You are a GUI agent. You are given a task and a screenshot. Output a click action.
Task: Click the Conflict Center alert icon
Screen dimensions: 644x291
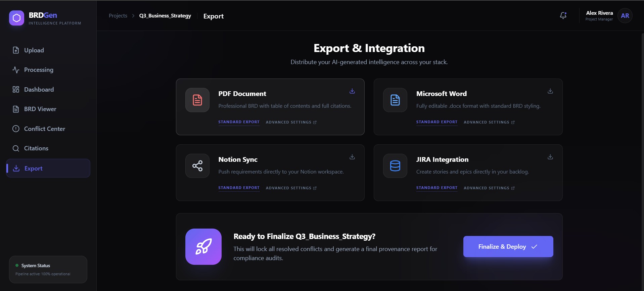(16, 129)
